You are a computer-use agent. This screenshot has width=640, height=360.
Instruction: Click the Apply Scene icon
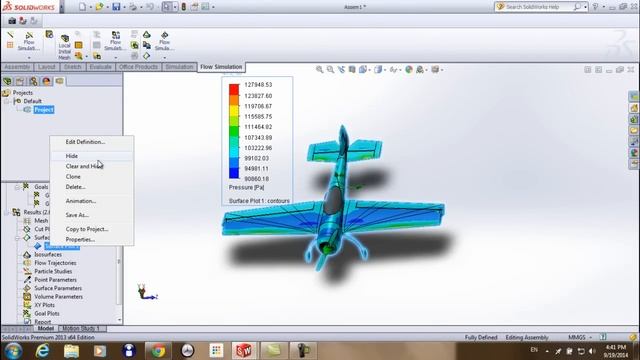pyautogui.click(x=420, y=70)
